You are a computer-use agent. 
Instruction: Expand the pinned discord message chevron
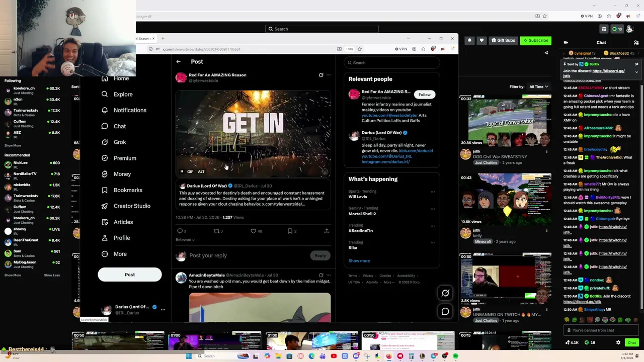[636, 72]
